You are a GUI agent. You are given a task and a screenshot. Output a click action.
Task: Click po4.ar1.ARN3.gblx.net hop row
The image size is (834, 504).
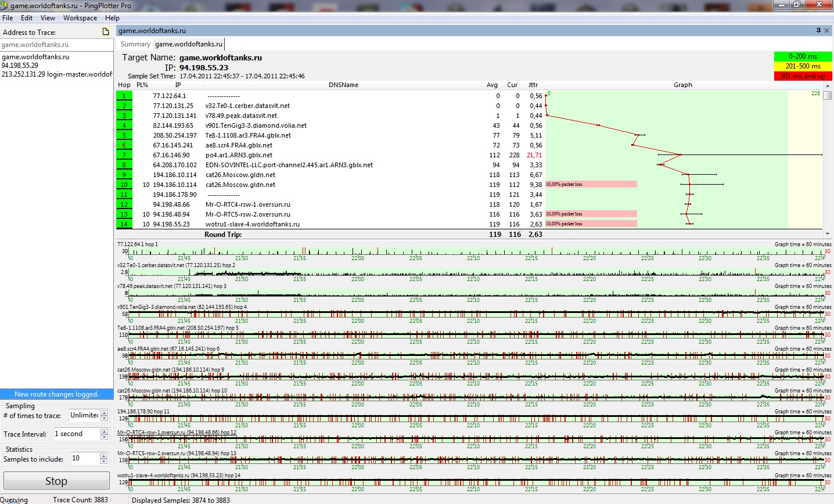click(x=330, y=155)
